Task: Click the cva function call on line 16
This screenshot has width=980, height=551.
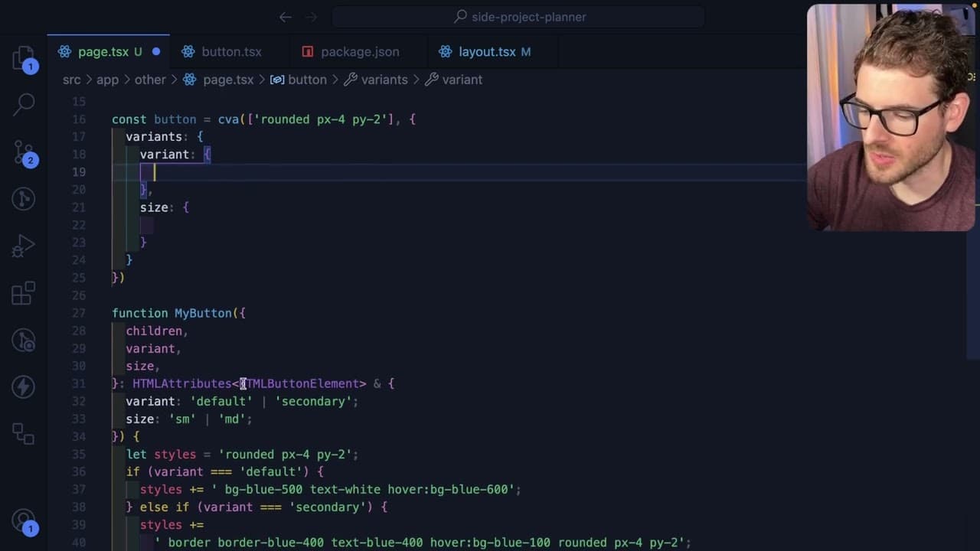Action: [228, 119]
